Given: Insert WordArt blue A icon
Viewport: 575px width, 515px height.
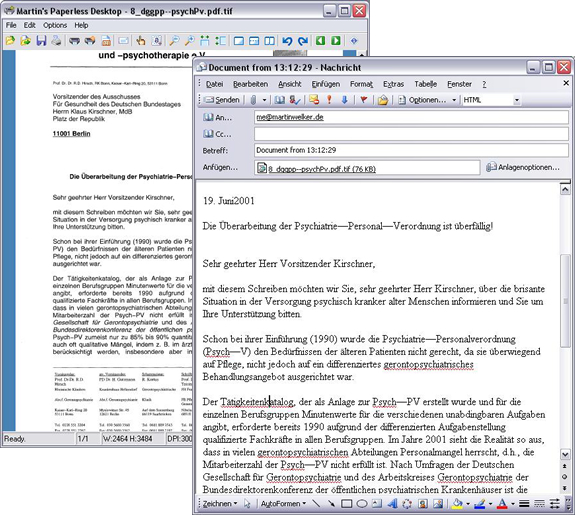Looking at the screenshot, I should click(x=392, y=504).
